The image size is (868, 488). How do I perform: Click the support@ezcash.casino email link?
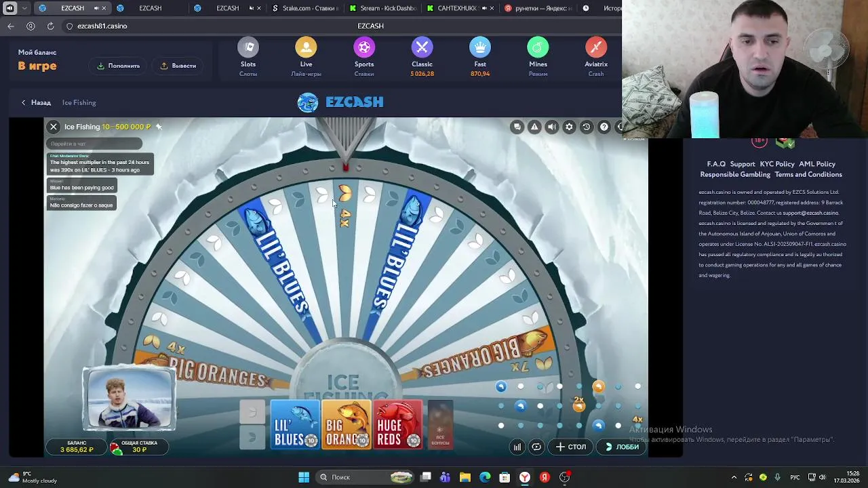(810, 213)
